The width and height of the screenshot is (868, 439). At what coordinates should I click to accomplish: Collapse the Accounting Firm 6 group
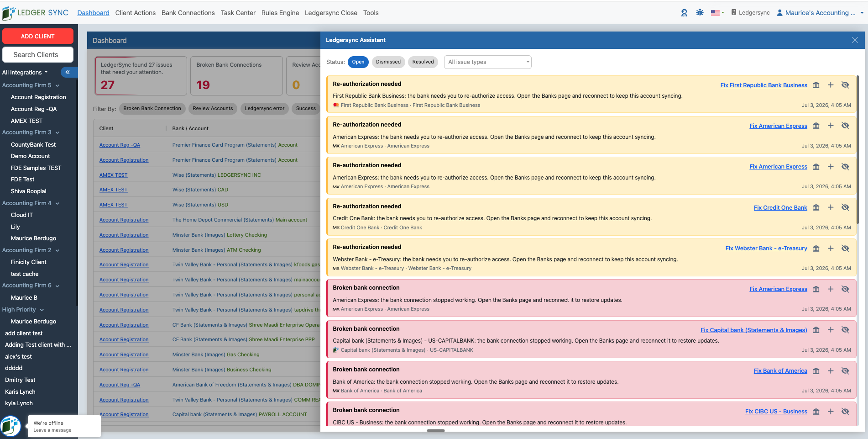coord(58,286)
